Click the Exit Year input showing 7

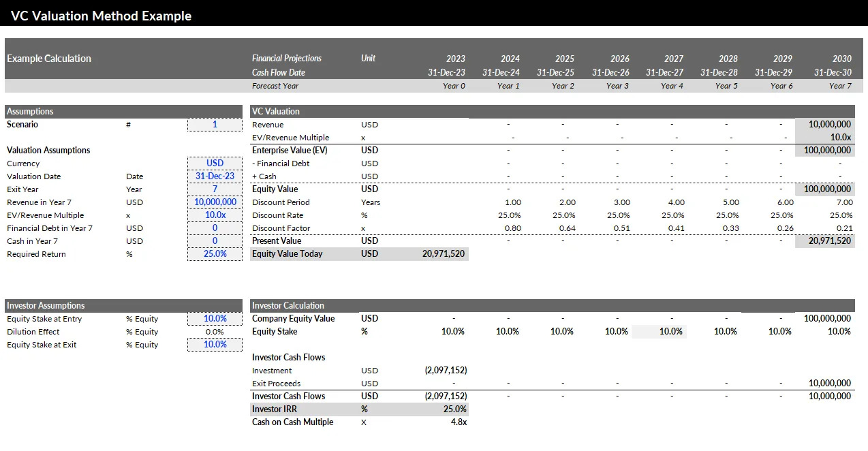point(215,189)
